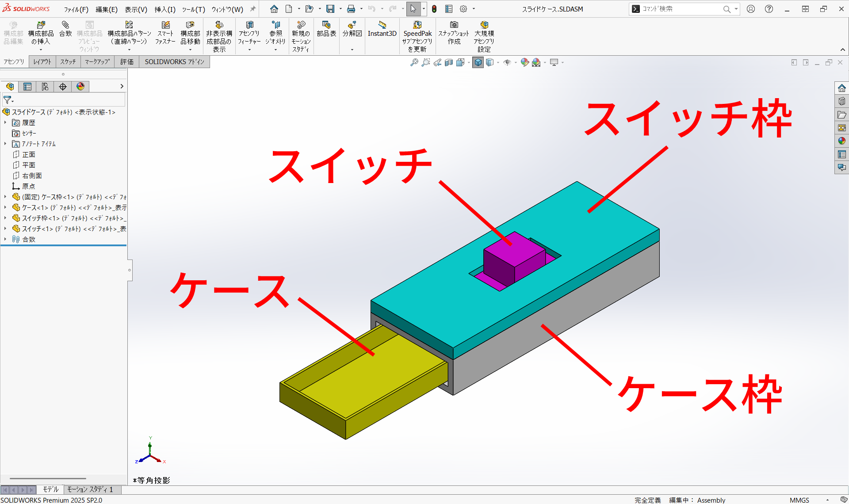Open the 分解図 dropdown arrow
Screen dimensions: 849x504
tap(352, 50)
